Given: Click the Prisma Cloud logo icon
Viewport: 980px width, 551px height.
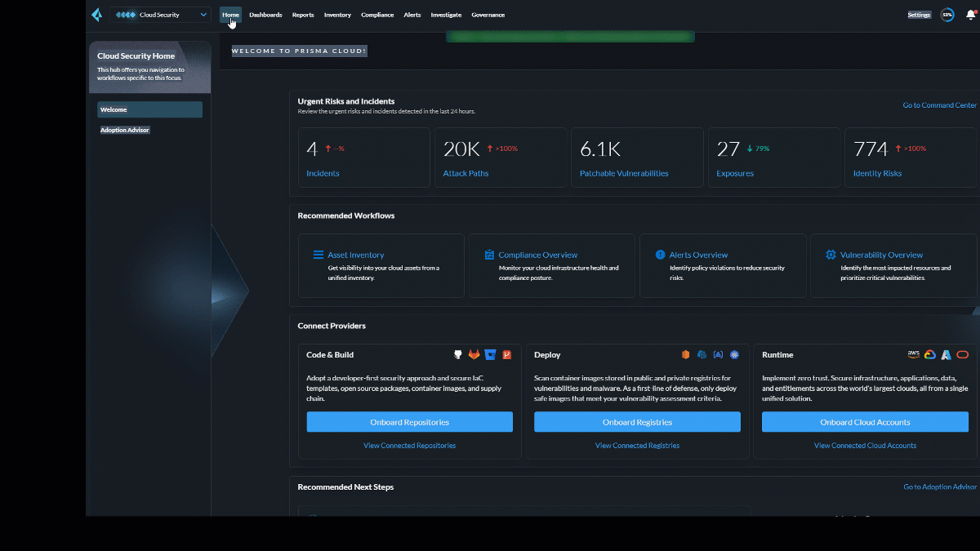Looking at the screenshot, I should pos(96,15).
